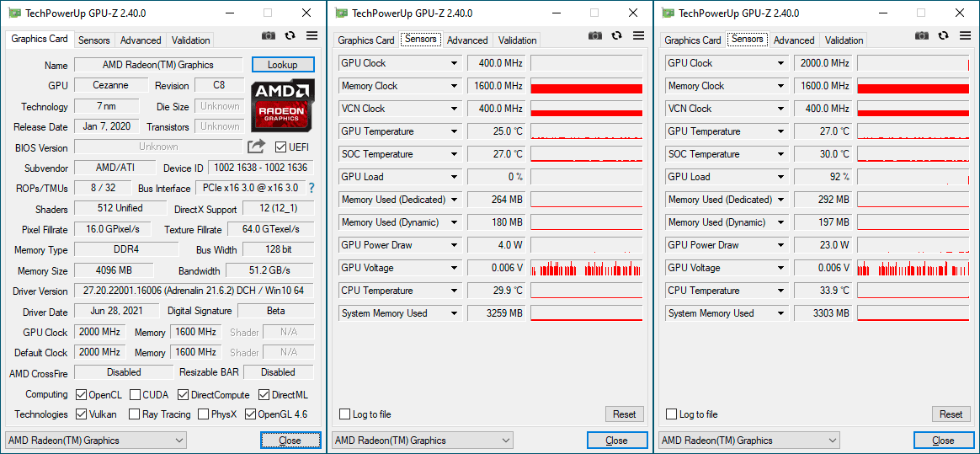Viewport: 980px width, 454px height.
Task: Toggle the UEFI checkbox
Action: coord(281,147)
